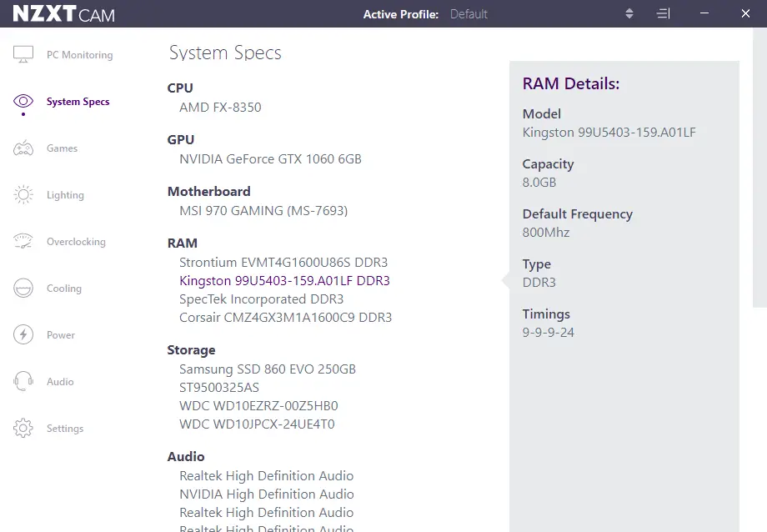The height and width of the screenshot is (532, 767).
Task: Open the Power lightning bolt icon
Action: [23, 334]
